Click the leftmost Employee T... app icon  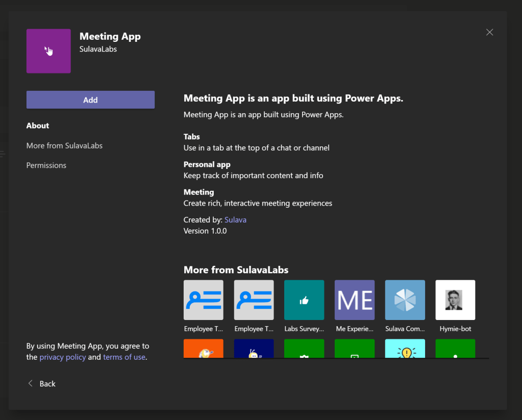(203, 300)
